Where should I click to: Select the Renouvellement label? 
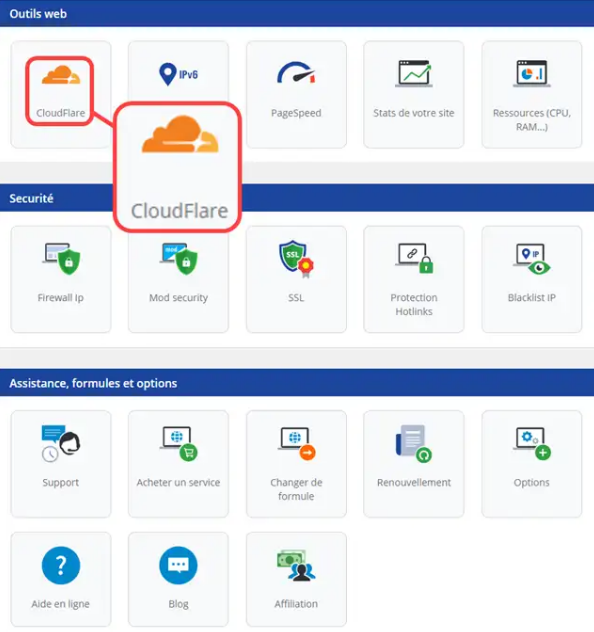click(x=414, y=482)
